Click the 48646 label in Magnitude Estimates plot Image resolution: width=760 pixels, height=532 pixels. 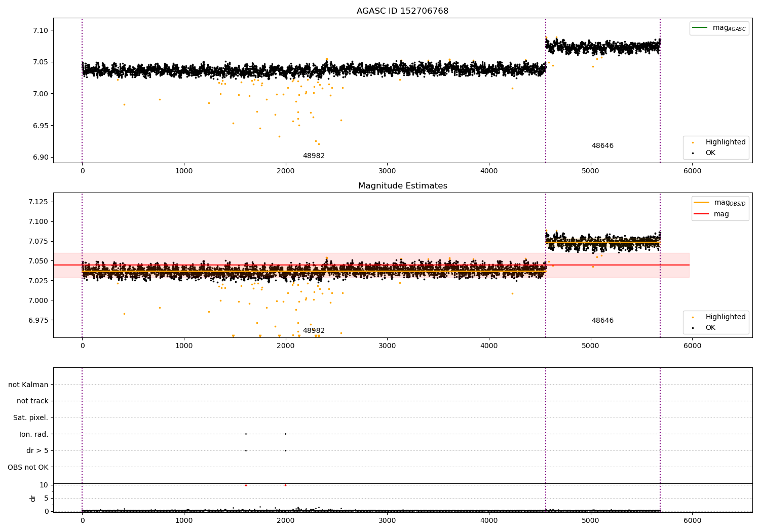pyautogui.click(x=602, y=321)
